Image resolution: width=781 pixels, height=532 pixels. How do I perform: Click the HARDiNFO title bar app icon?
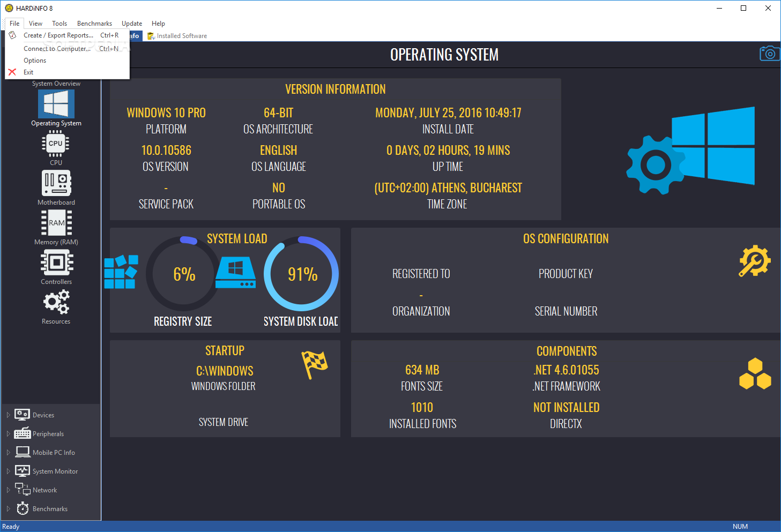pyautogui.click(x=9, y=8)
